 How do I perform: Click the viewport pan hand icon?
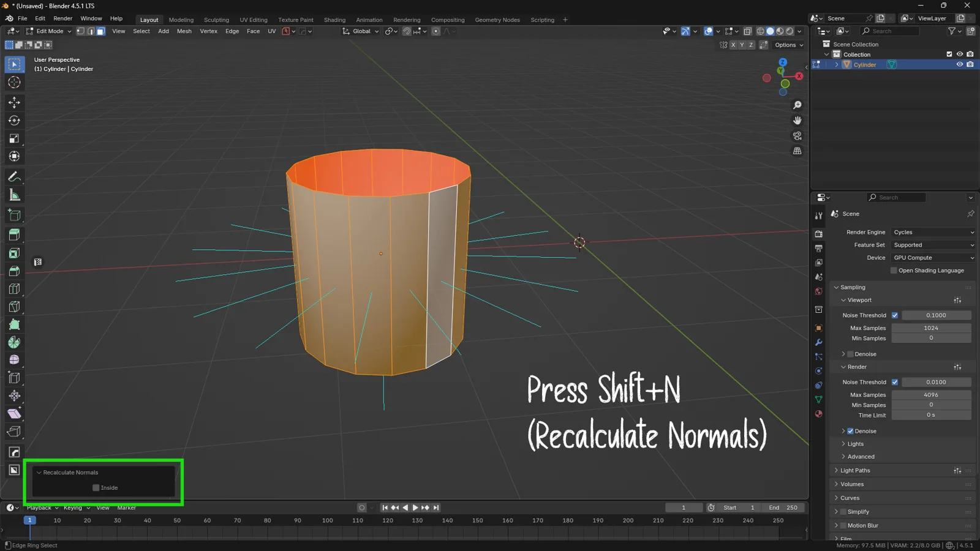[x=797, y=121]
